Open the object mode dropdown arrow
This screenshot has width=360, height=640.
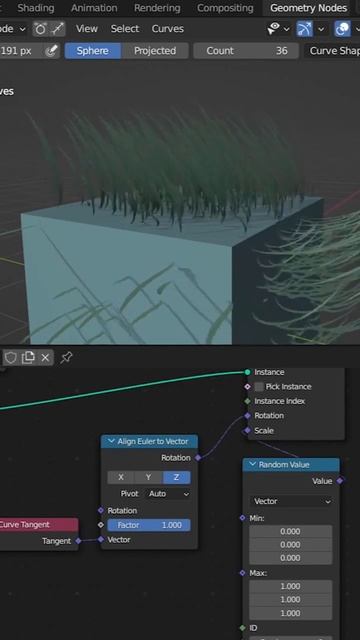coord(23,29)
